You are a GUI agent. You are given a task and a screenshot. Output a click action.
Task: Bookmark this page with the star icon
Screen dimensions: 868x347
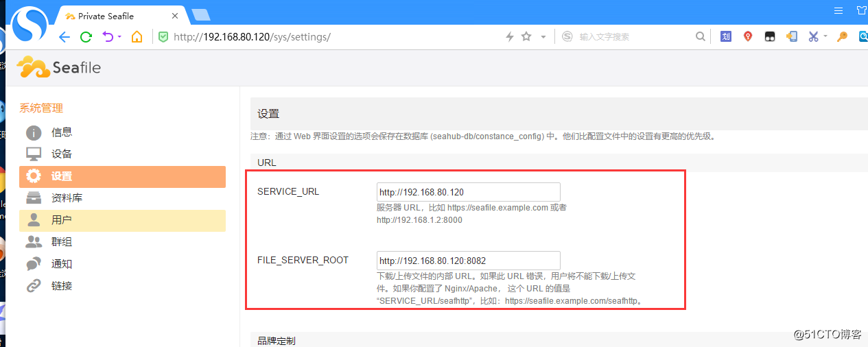tap(526, 36)
